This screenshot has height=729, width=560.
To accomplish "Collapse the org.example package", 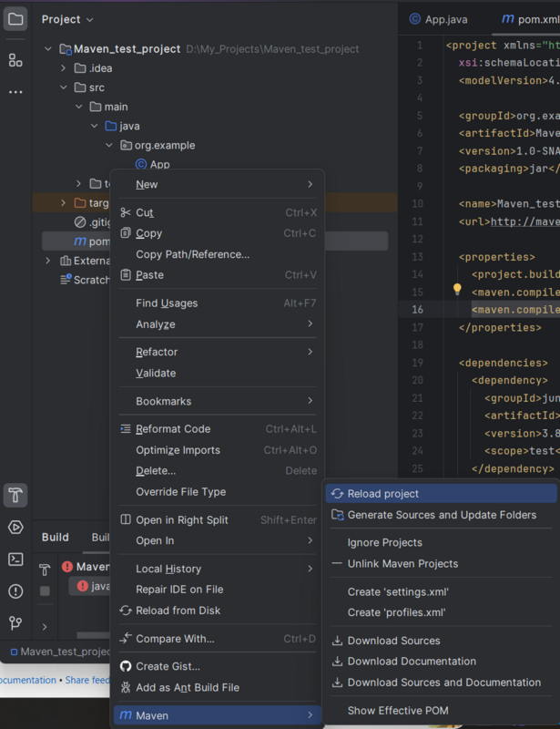I will pos(108,145).
